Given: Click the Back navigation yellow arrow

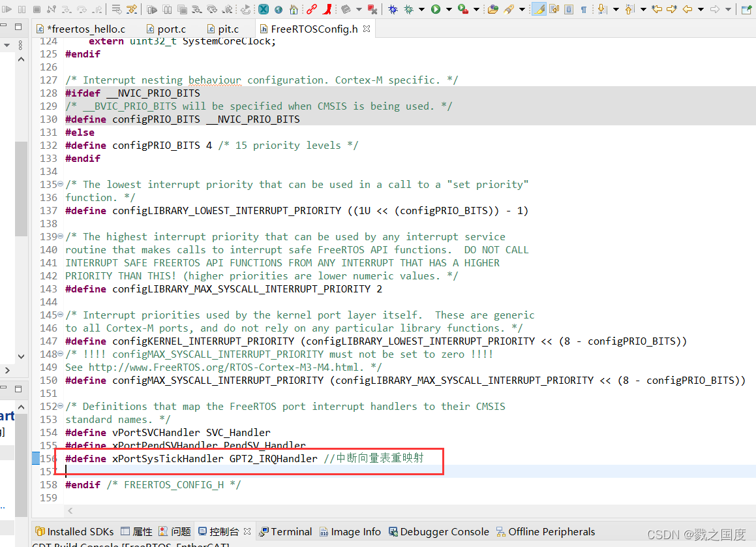Looking at the screenshot, I should point(688,9).
